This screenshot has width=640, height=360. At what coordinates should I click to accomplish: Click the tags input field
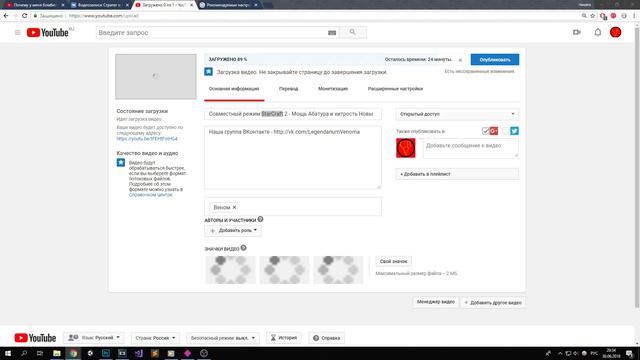click(x=293, y=207)
